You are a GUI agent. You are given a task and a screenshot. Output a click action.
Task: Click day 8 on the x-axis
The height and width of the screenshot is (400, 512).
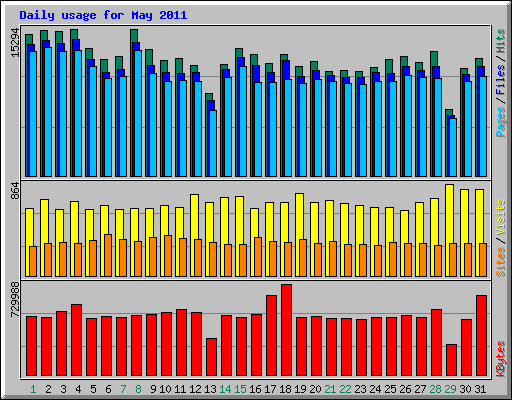click(x=138, y=389)
